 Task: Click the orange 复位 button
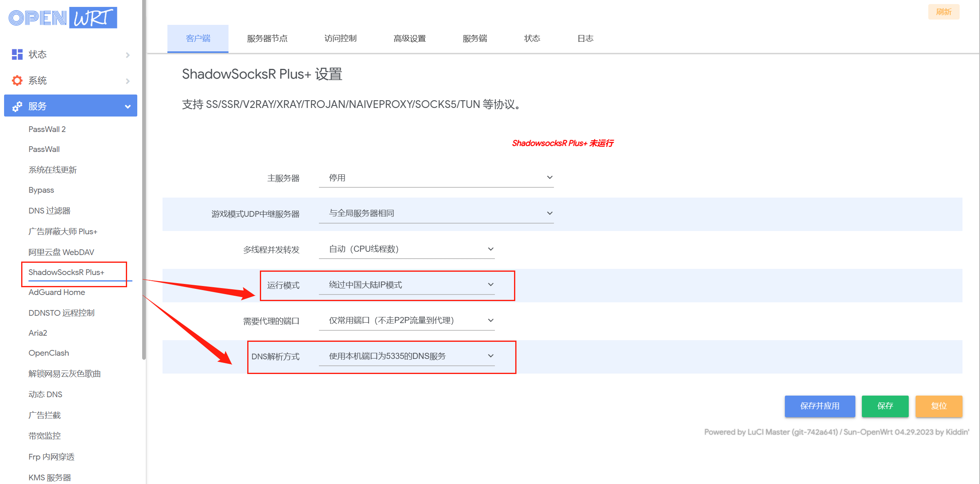tap(938, 406)
